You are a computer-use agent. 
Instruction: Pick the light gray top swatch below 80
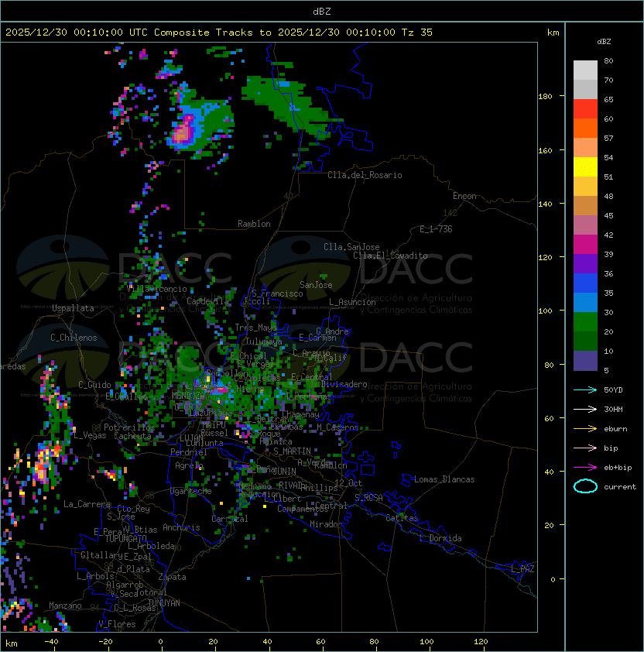point(585,70)
